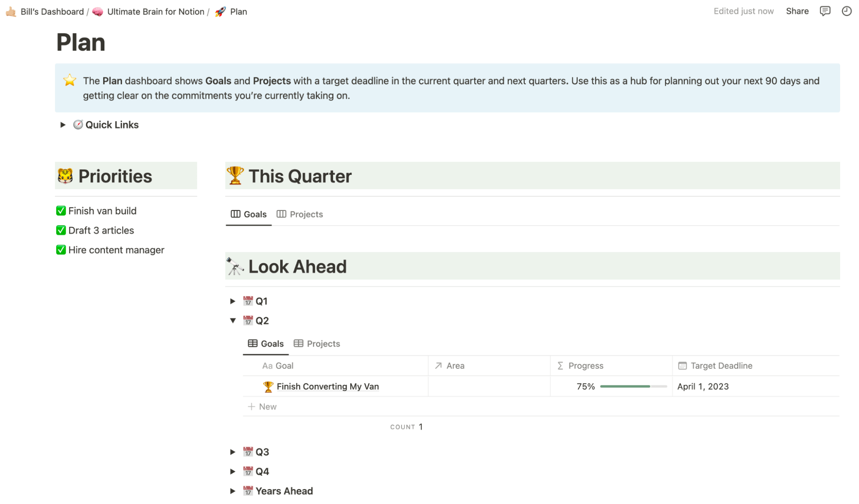Viewport: 859px width, 504px height.
Task: Click the trophy icon beside This Quarter
Action: tap(235, 175)
